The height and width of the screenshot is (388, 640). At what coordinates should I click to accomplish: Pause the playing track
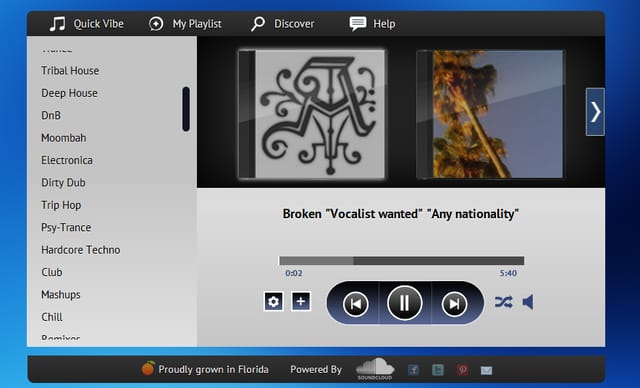[404, 303]
